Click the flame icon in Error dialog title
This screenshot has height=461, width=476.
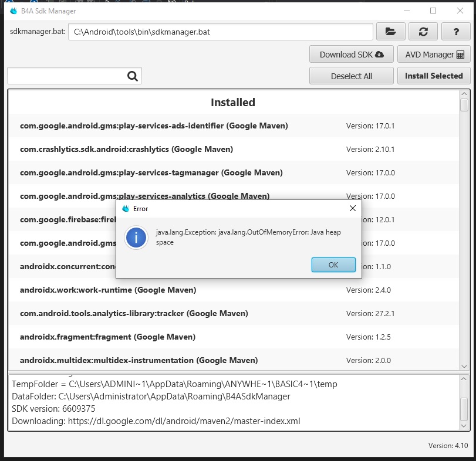coord(126,209)
